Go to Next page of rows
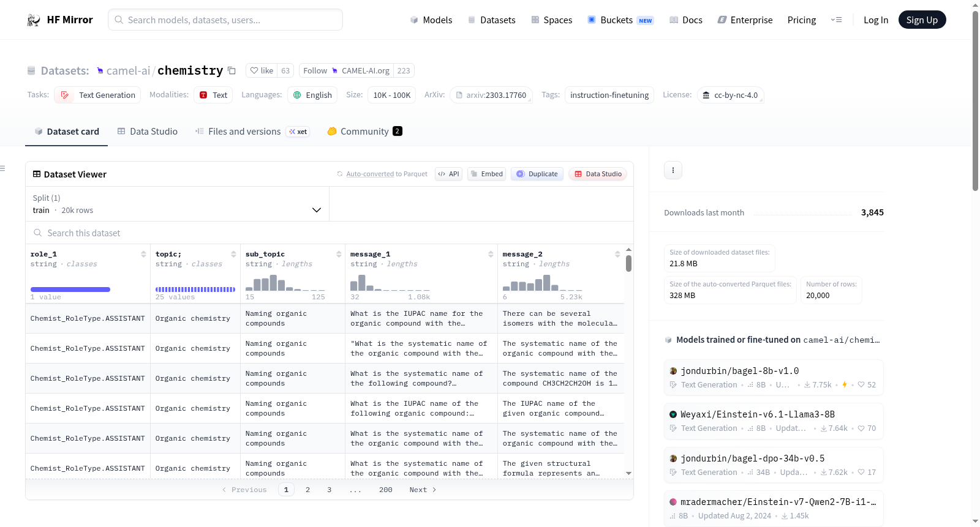The image size is (980, 527). click(x=423, y=490)
